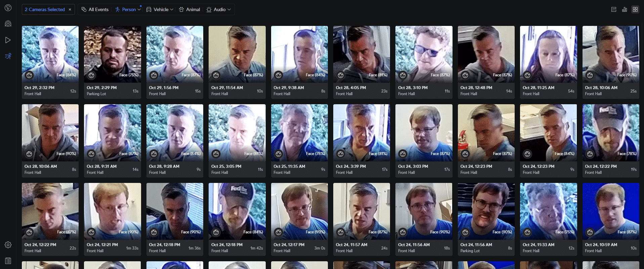Image resolution: width=644 pixels, height=269 pixels.
Task: Click face icon on Oct 28, 3:10 PM card
Action: click(x=403, y=75)
